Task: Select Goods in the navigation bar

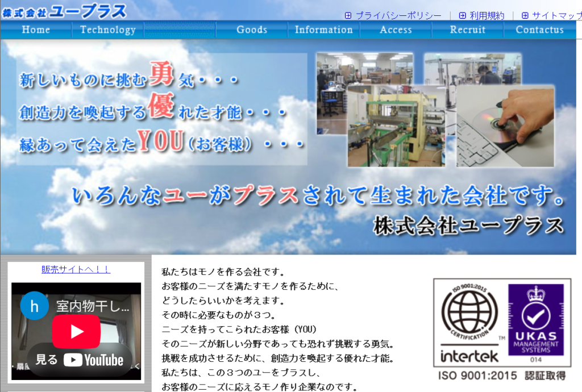Action: point(252,30)
